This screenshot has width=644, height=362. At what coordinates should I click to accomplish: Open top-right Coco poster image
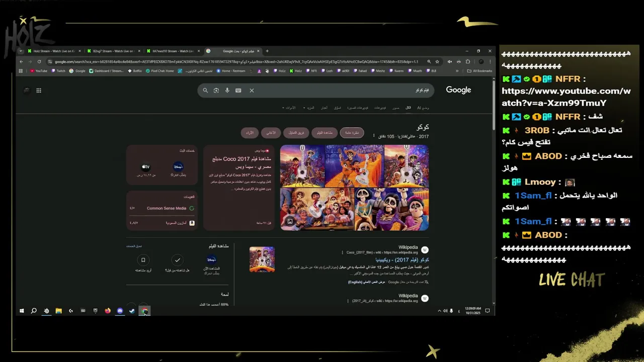pyautogui.click(x=407, y=166)
